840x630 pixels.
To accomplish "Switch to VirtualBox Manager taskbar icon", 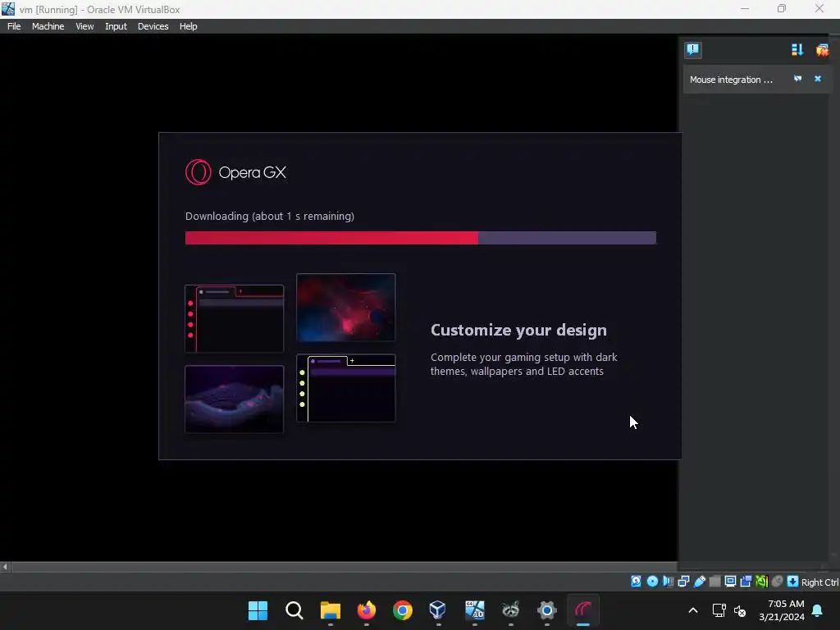I will point(438,610).
